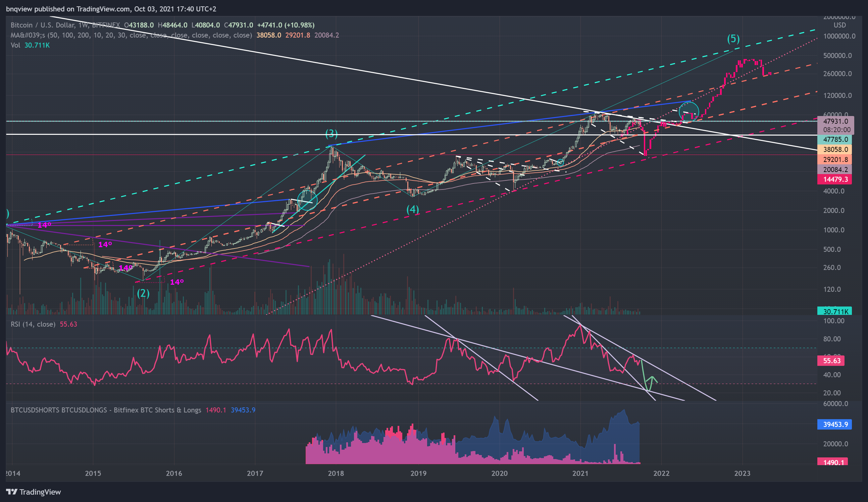Image resolution: width=868 pixels, height=502 pixels.
Task: Select the Elliott wave (4) label
Action: pyautogui.click(x=413, y=209)
